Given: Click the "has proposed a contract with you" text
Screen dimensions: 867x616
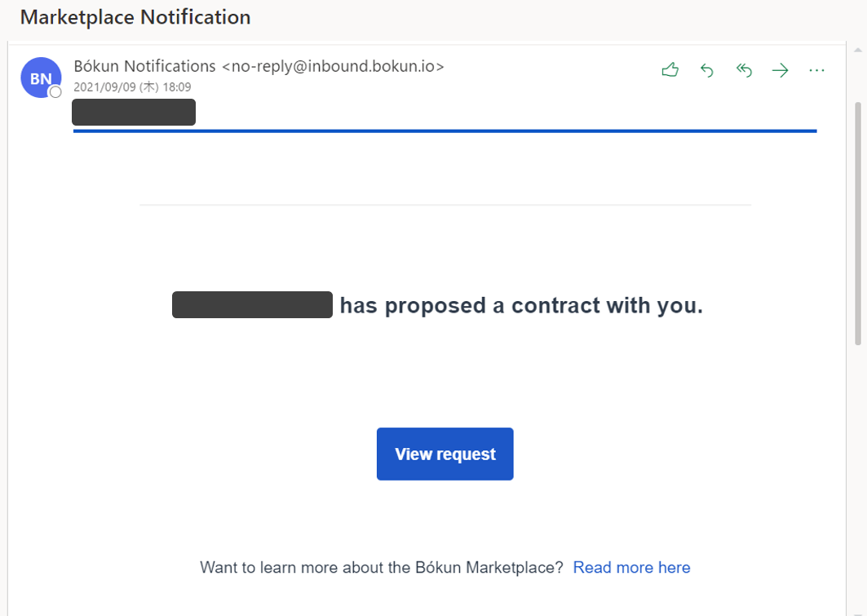Looking at the screenshot, I should (x=520, y=306).
